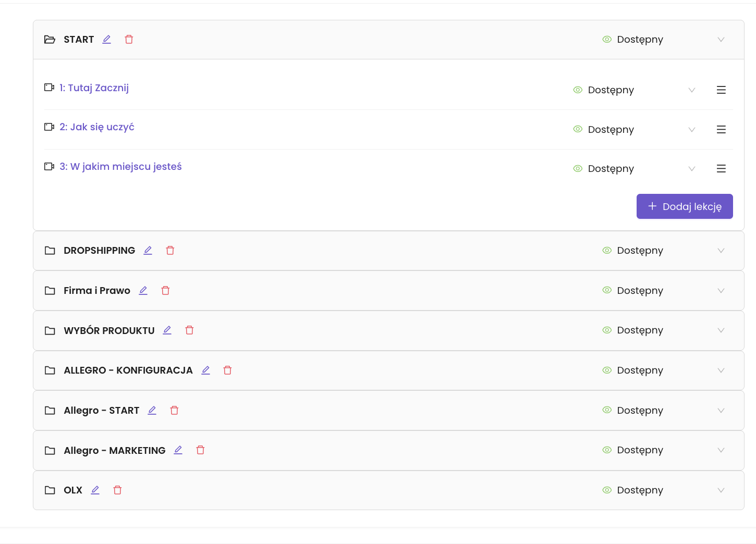
Task: Delete the Firma i Prawo module
Action: [166, 291]
